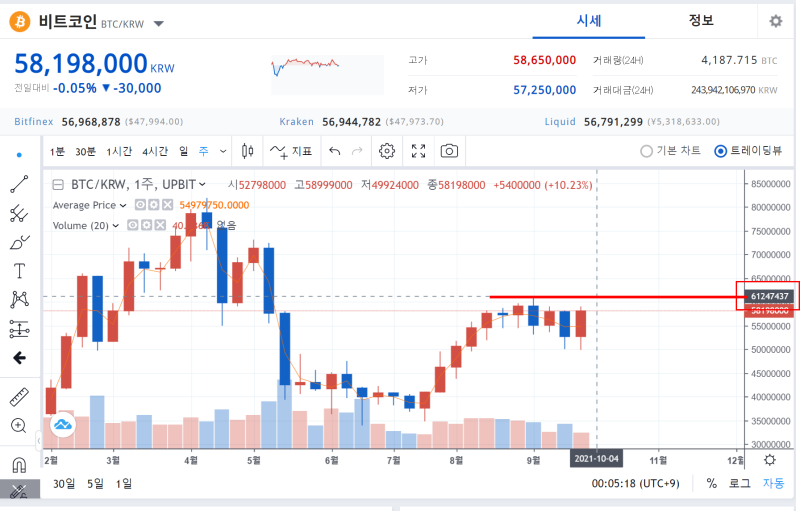The height and width of the screenshot is (511, 800).
Task: Select the 일 daily interval
Action: point(184,151)
